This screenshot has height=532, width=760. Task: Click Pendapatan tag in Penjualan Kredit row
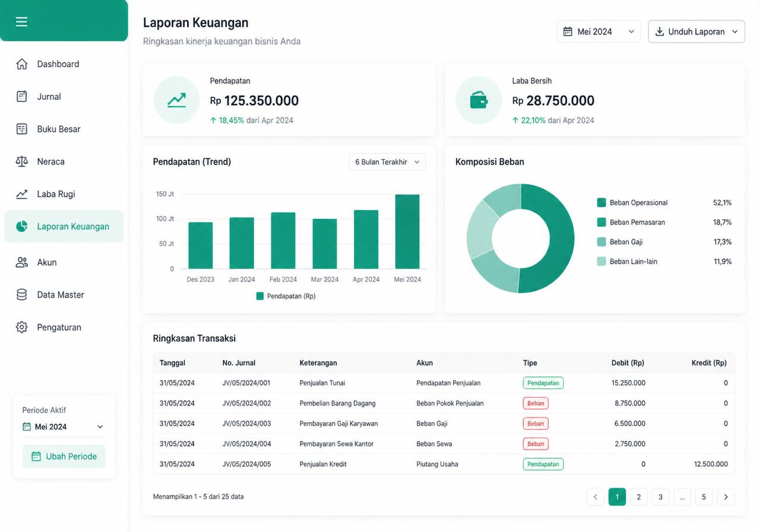(x=543, y=464)
